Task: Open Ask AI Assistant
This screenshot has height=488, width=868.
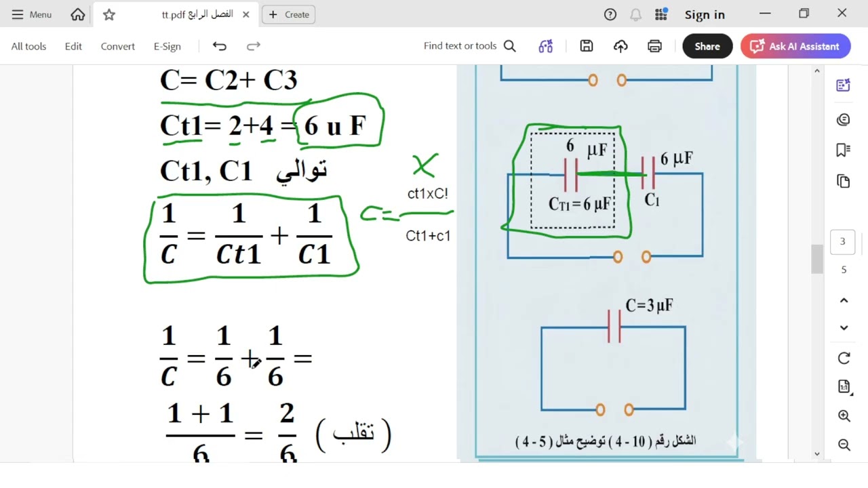Action: pos(795,46)
